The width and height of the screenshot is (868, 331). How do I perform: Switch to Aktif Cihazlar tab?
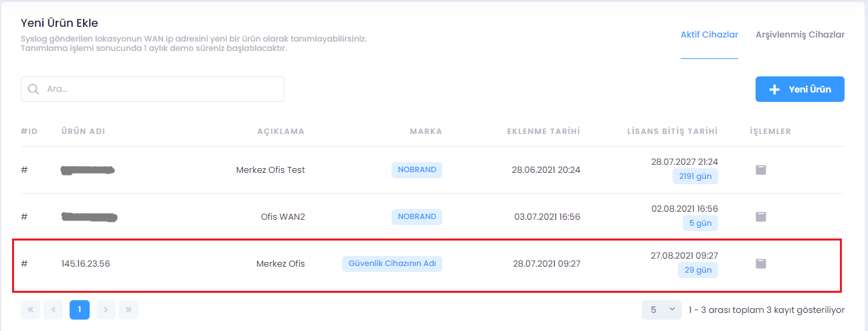[709, 35]
